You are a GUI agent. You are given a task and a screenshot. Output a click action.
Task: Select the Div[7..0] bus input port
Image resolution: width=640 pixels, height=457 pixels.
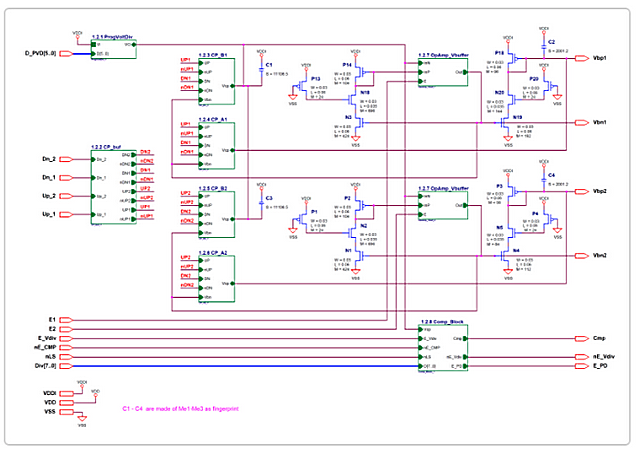click(66, 366)
